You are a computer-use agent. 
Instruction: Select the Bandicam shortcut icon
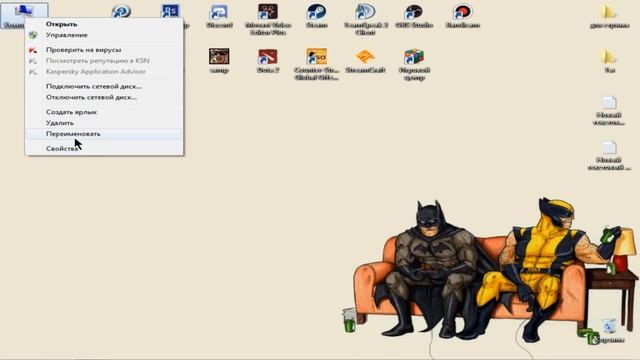462,16
